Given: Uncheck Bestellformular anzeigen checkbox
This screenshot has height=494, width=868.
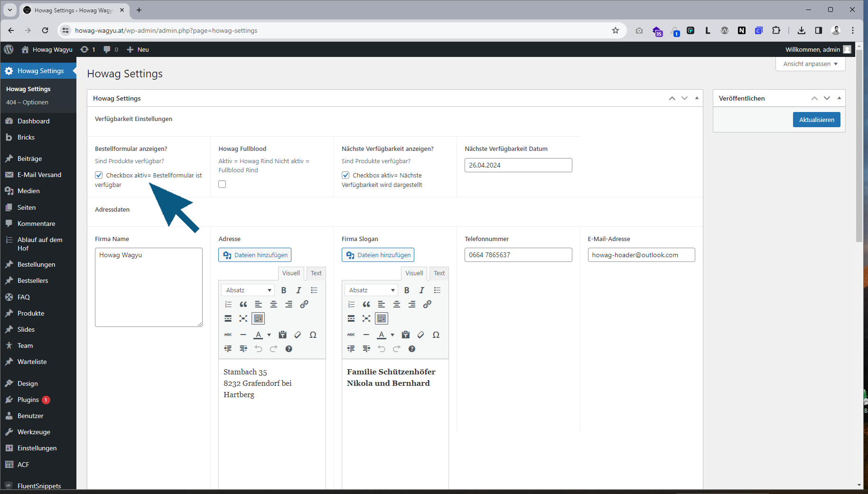Looking at the screenshot, I should [x=99, y=175].
